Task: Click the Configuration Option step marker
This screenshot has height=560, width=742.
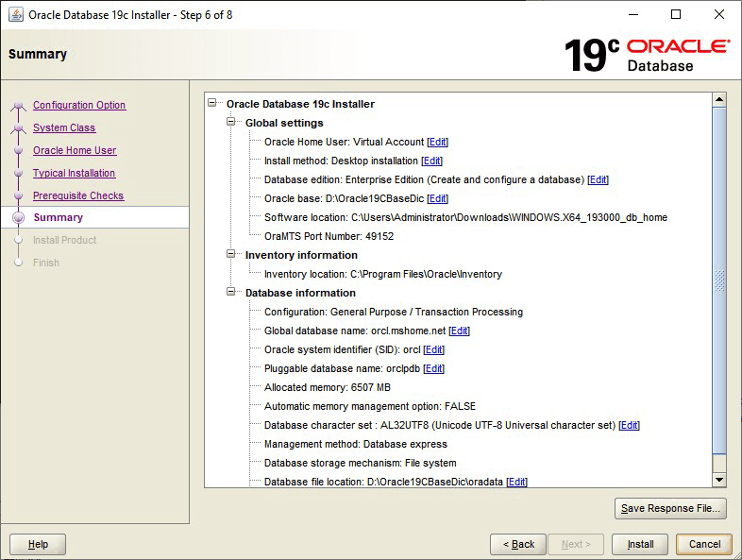Action: coord(19,105)
